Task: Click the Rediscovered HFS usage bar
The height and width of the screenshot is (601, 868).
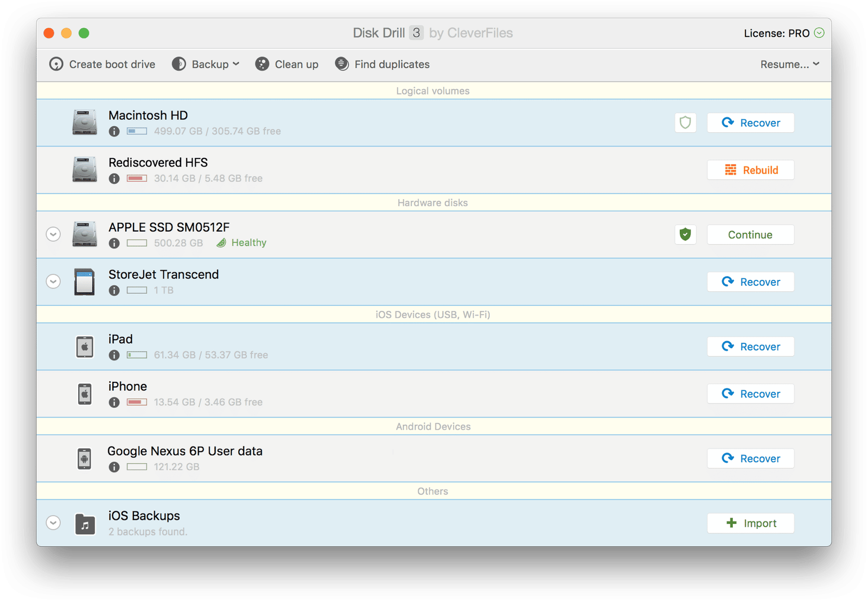Action: [x=137, y=178]
